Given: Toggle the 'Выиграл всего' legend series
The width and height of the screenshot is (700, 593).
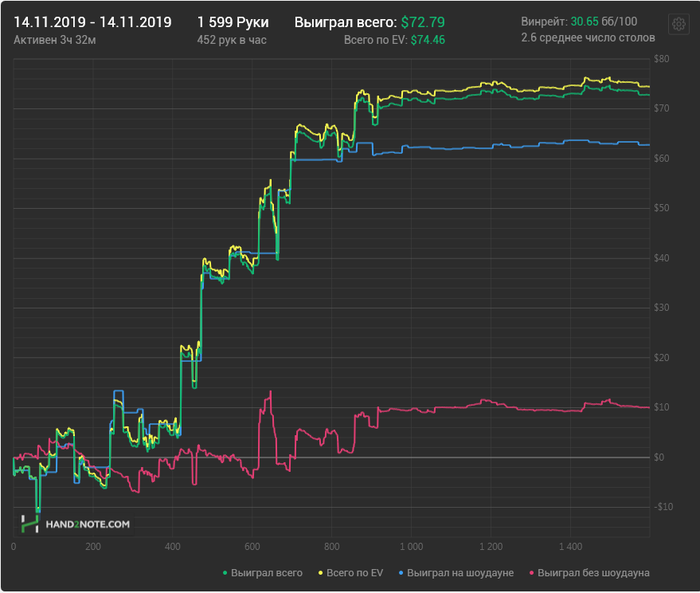Looking at the screenshot, I should click(262, 573).
